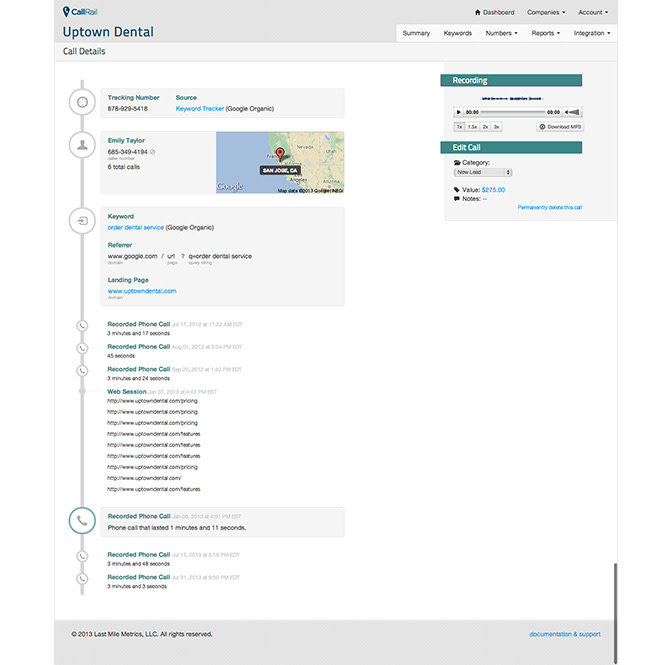
Task: Play the call recording
Action: [x=458, y=112]
